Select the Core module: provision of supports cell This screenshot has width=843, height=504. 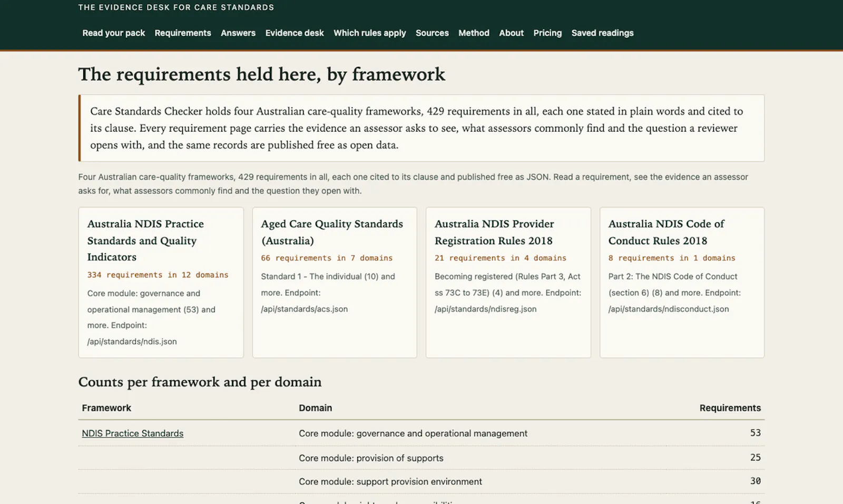(x=371, y=458)
